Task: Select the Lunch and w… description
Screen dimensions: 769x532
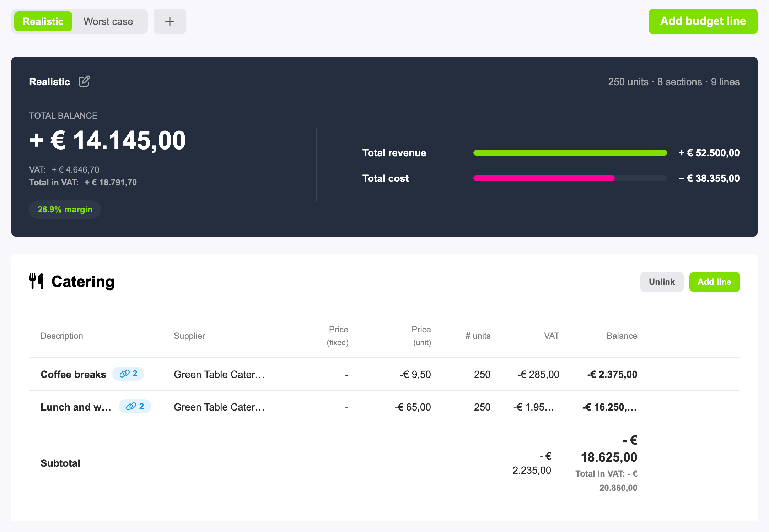Action: 76,407
